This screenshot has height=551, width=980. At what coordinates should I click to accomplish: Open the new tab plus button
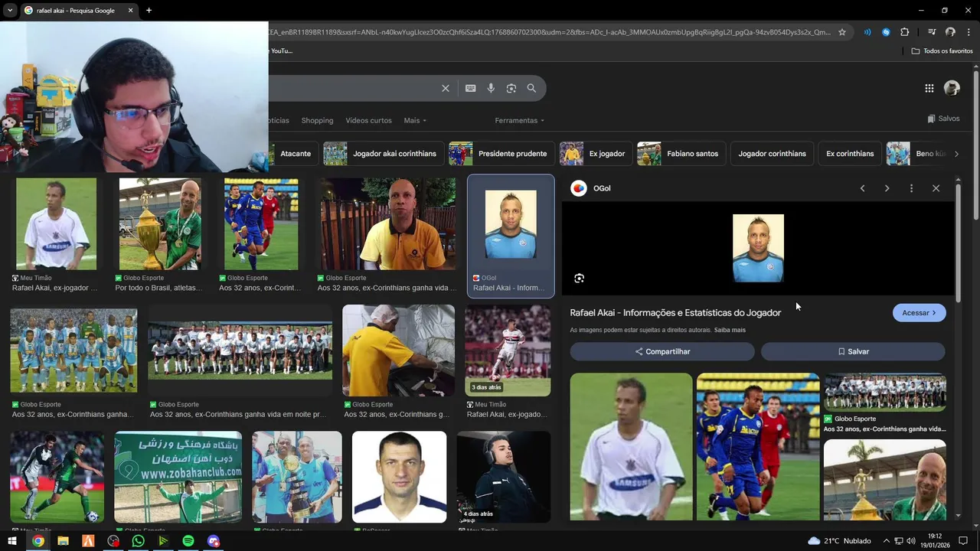click(149, 10)
